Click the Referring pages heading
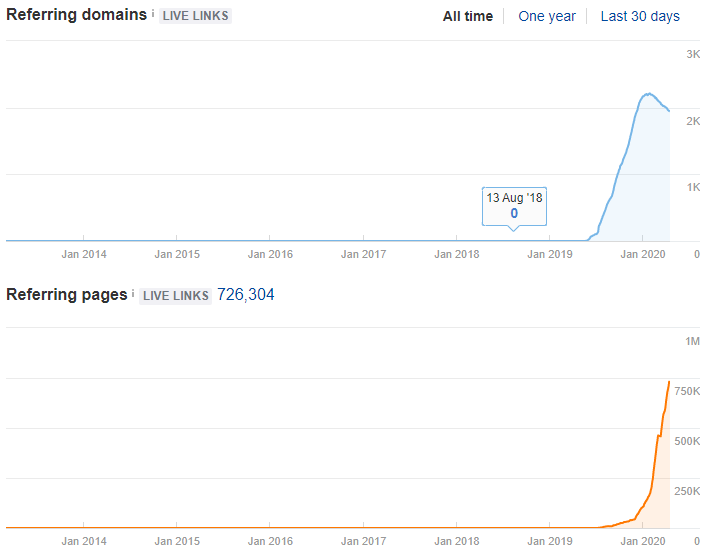The height and width of the screenshot is (556, 714). point(67,295)
